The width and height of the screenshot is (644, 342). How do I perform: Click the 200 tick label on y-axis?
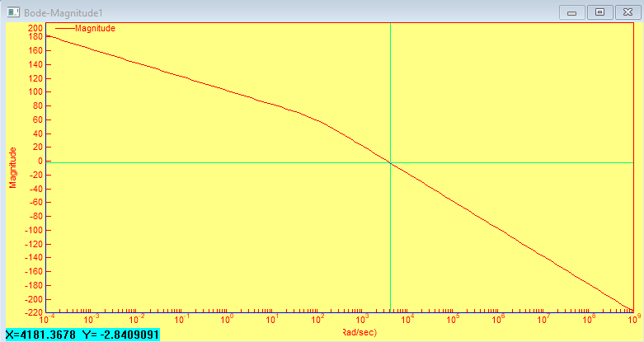(35, 28)
